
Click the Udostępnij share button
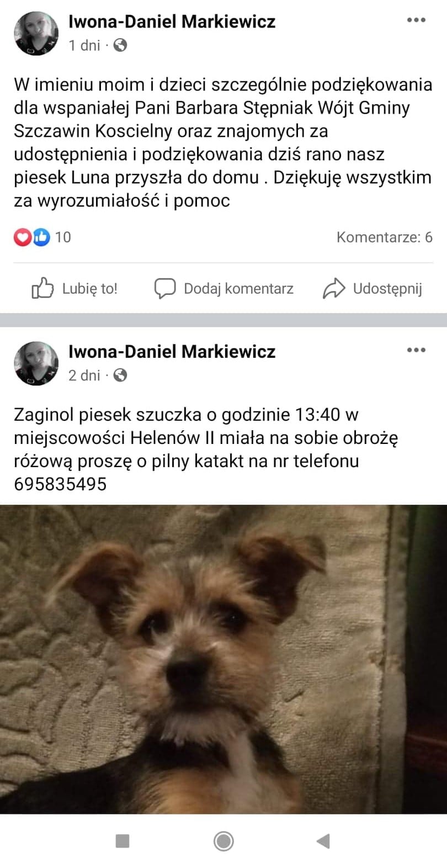point(372,288)
